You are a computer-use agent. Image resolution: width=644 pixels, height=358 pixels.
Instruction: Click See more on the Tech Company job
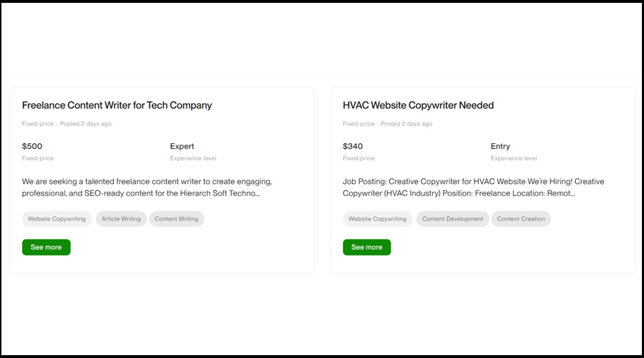[x=46, y=247]
